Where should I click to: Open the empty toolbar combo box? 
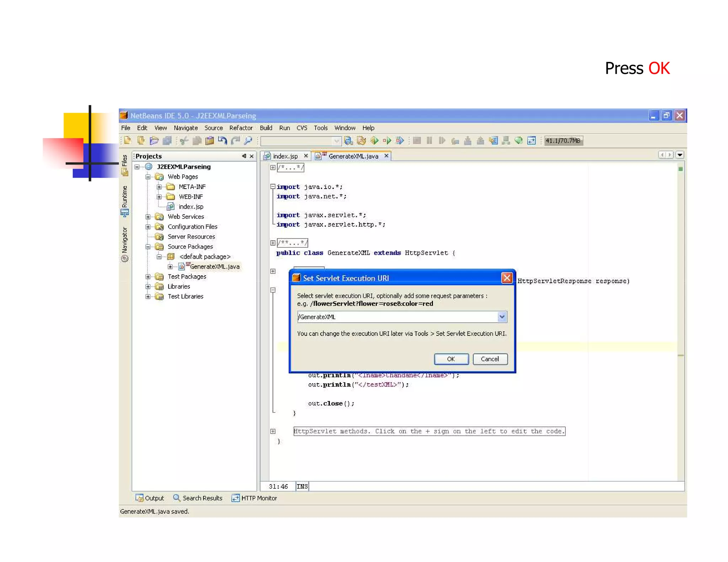tap(301, 141)
